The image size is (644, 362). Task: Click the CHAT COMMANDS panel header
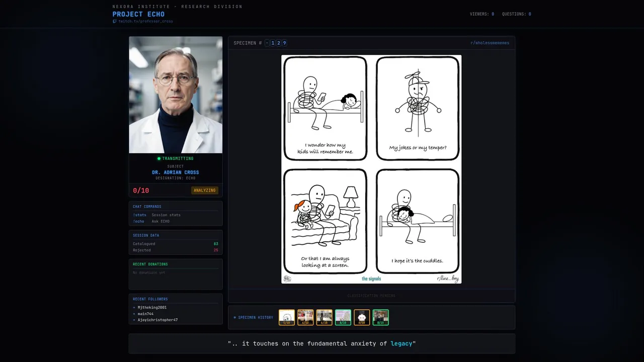pos(147,207)
